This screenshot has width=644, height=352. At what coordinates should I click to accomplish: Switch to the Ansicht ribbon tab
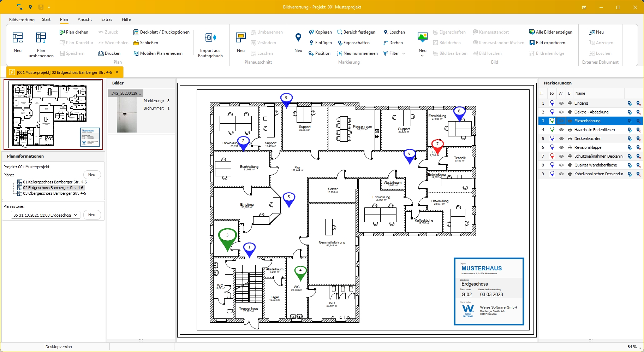pos(85,19)
